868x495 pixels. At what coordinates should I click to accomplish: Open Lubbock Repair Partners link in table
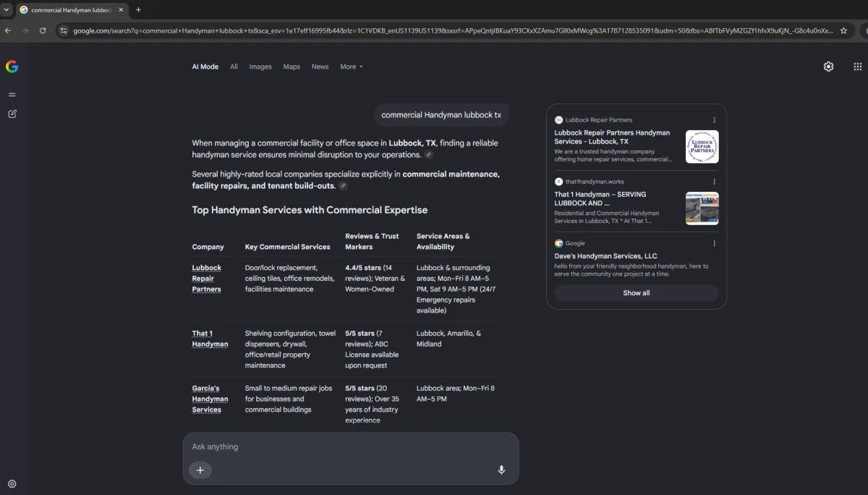coord(207,279)
